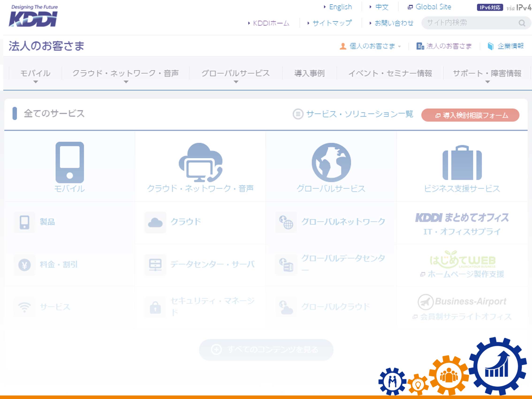
Task: Click すべてのコンテンツを見る button
Action: coord(266,350)
